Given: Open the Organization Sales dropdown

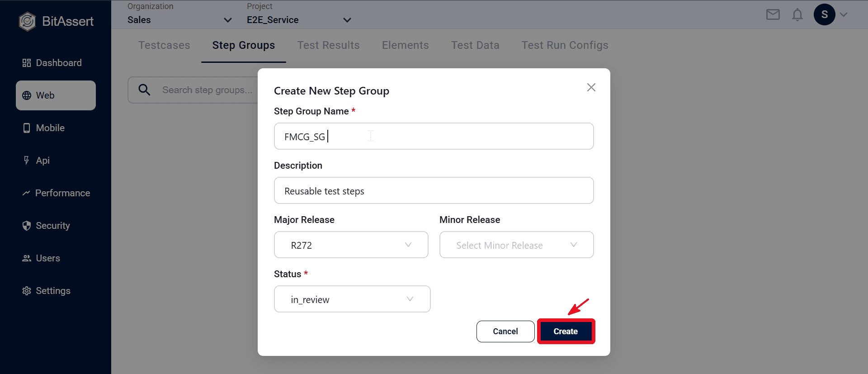Looking at the screenshot, I should [x=179, y=20].
